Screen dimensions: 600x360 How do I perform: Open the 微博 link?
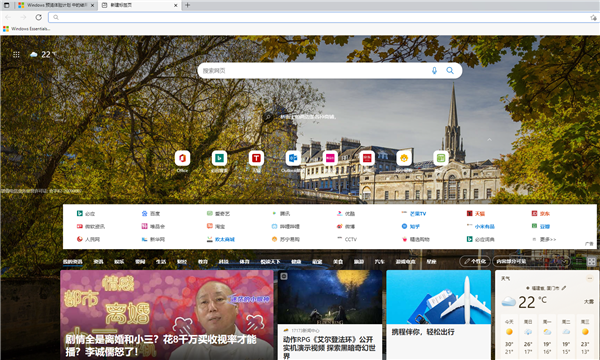346,226
